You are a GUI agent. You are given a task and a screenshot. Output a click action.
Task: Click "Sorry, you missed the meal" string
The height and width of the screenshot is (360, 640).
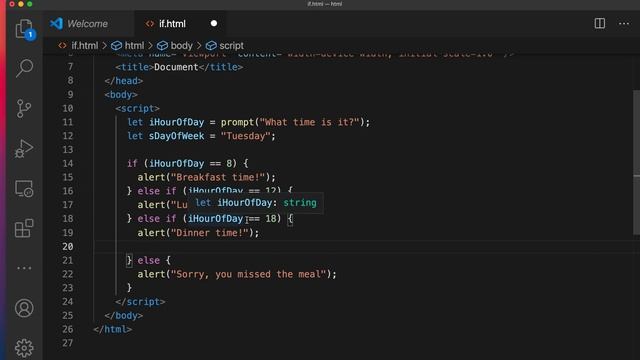tap(249, 274)
